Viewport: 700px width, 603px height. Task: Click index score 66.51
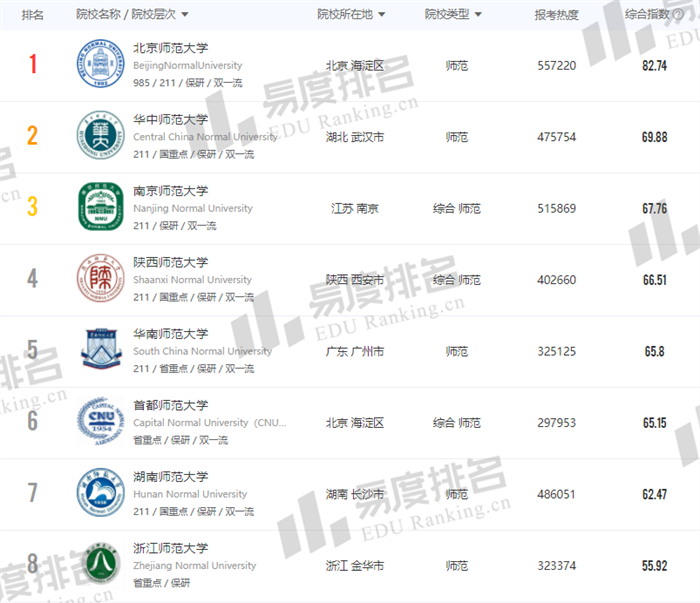[654, 280]
